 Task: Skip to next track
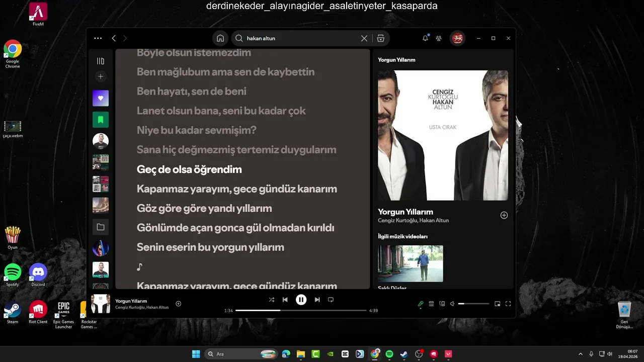(x=317, y=300)
